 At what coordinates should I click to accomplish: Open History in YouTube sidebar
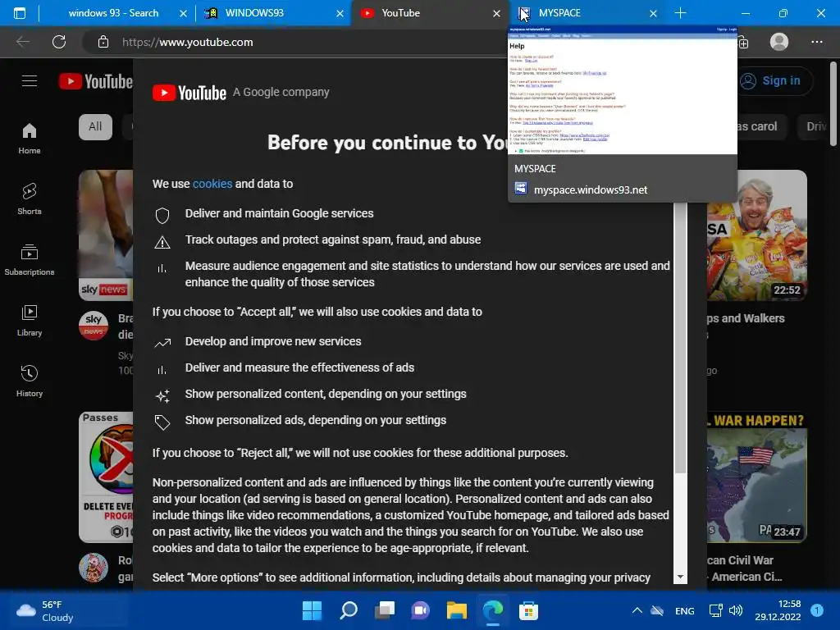point(30,381)
